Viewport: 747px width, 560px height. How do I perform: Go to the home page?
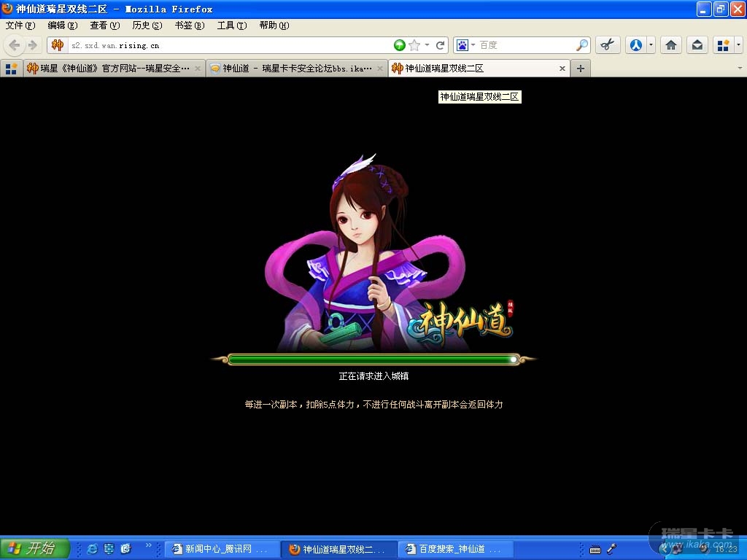click(x=671, y=45)
